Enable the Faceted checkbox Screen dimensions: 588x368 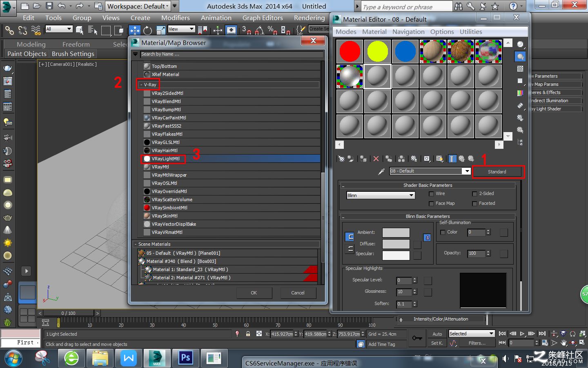pos(474,204)
